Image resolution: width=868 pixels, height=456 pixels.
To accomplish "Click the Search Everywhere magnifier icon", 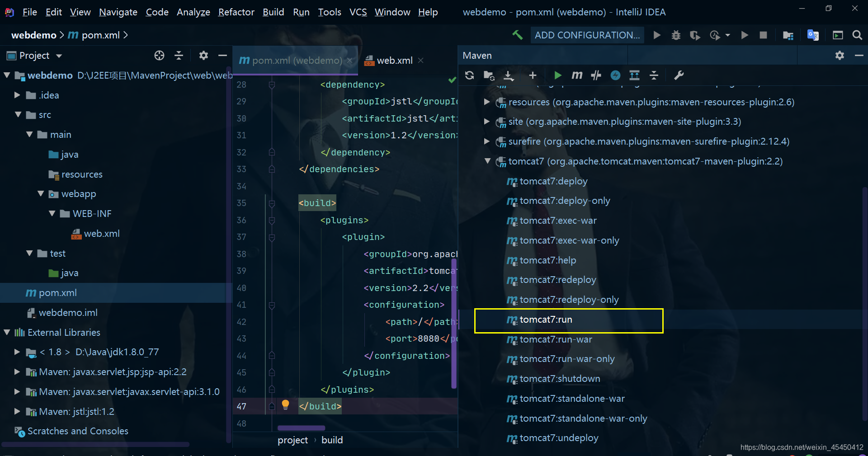I will coord(857,35).
